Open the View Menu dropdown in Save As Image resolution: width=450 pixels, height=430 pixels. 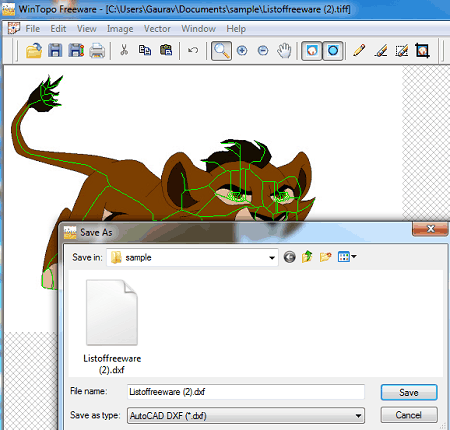click(x=347, y=257)
